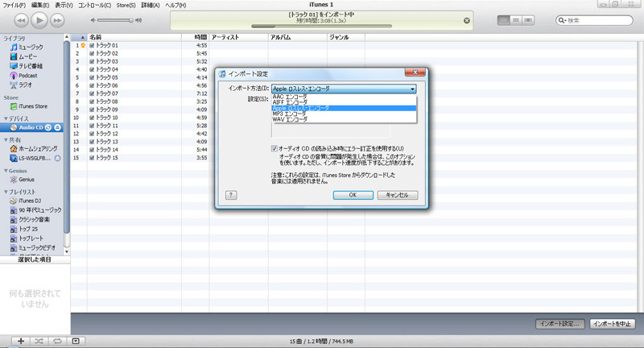644x348 pixels.
Task: Open the ファイル(F) menu
Action: click(x=12, y=6)
